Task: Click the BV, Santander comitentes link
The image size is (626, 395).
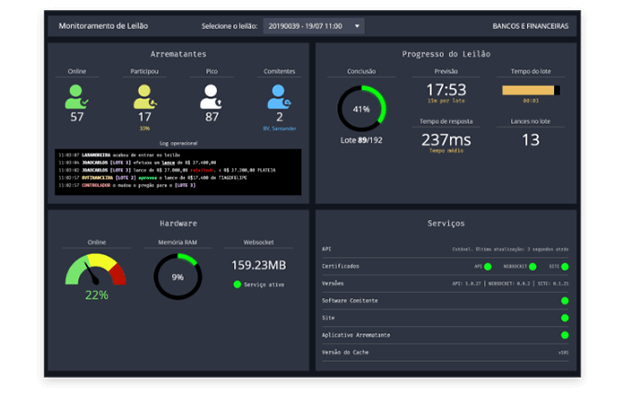Action: pyautogui.click(x=279, y=128)
